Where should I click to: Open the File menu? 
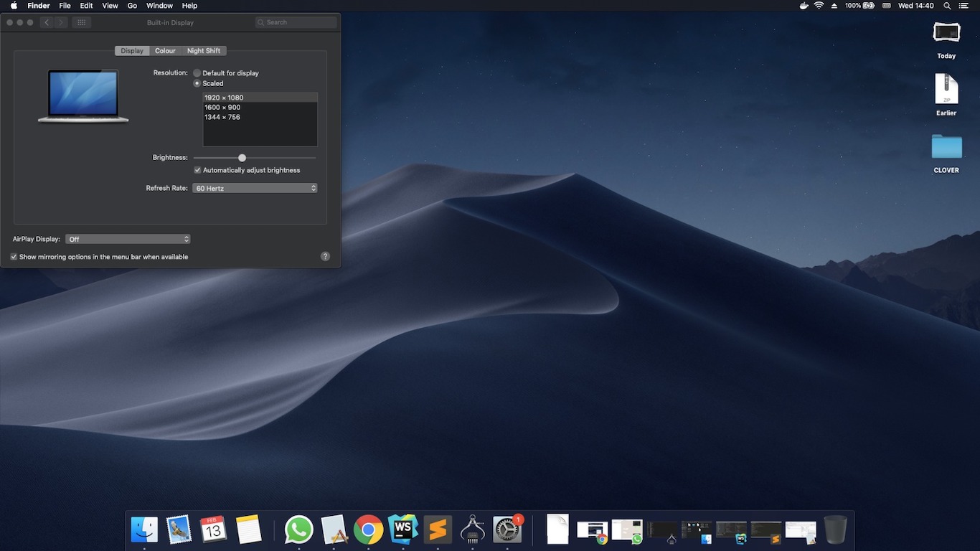tap(65, 6)
